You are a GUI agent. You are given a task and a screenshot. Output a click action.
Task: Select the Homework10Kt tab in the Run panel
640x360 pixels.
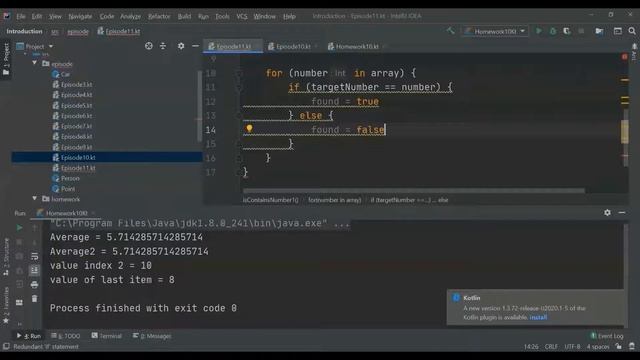[65, 213]
